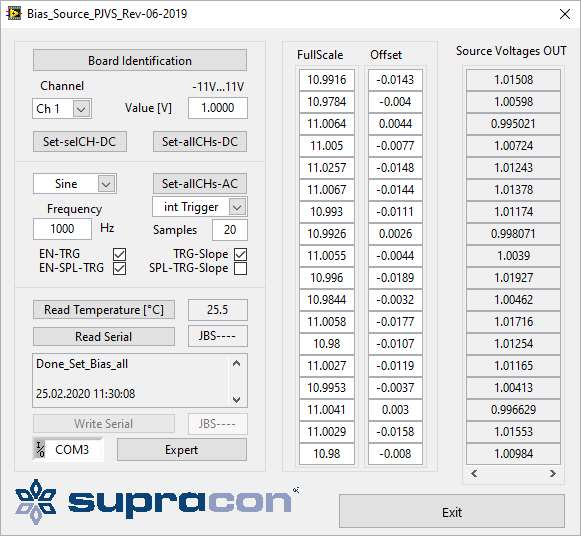Toggle the EN-SPL-TRG checkbox
Image resolution: width=581 pixels, height=536 pixels.
point(119,269)
